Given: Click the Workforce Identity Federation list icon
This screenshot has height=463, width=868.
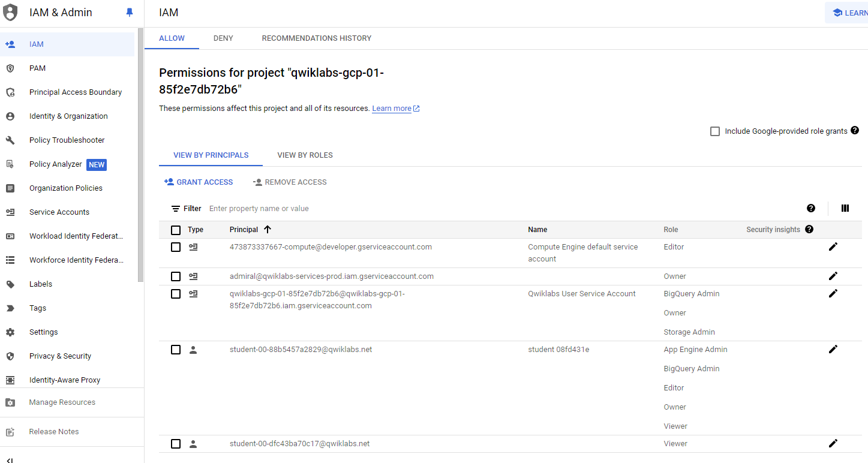Looking at the screenshot, I should coord(10,260).
